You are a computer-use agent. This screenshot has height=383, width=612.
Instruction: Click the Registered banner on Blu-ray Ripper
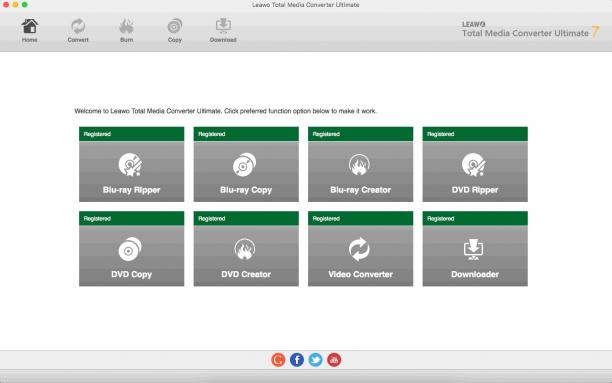[132, 134]
